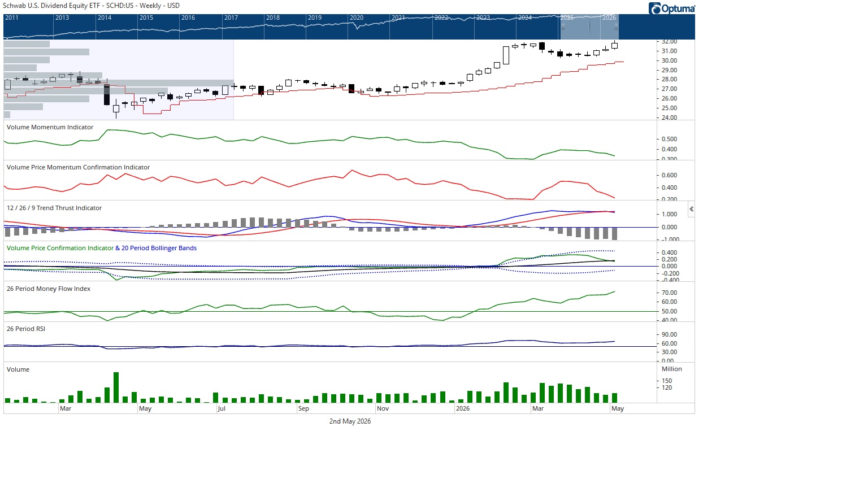Click the 2nd May 2026 date label
Screen dimensions: 868x488
(x=350, y=421)
